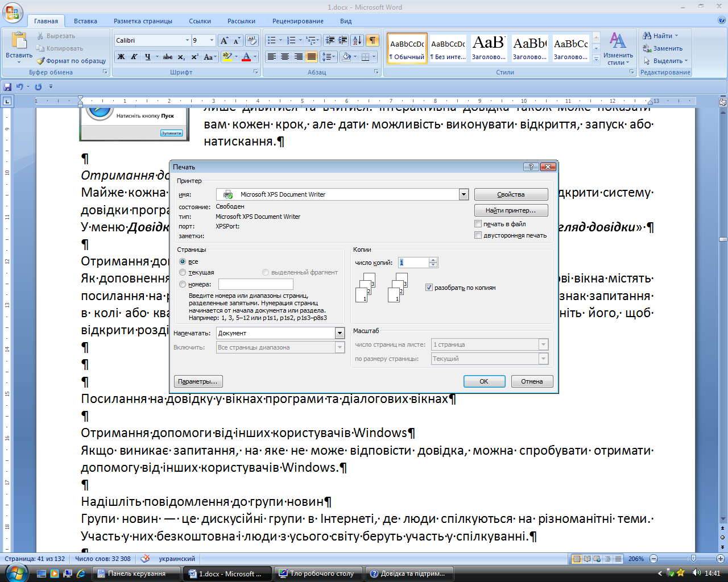Expand the styles gallery More arrow

pyautogui.click(x=596, y=59)
